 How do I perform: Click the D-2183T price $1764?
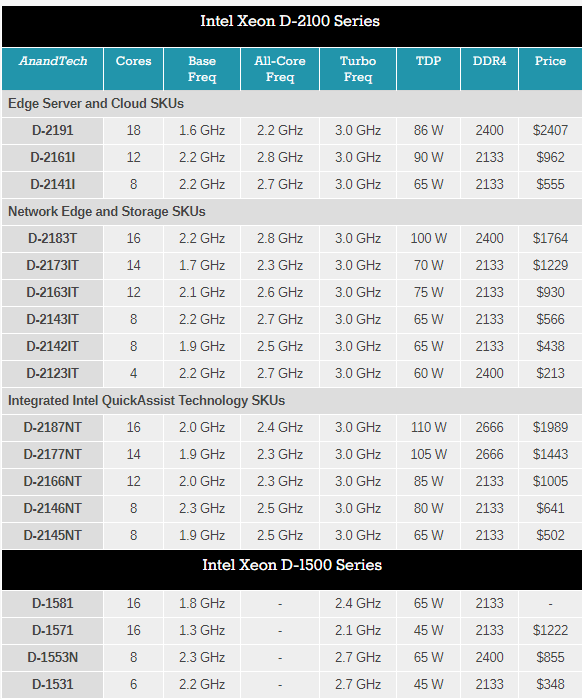coord(550,238)
